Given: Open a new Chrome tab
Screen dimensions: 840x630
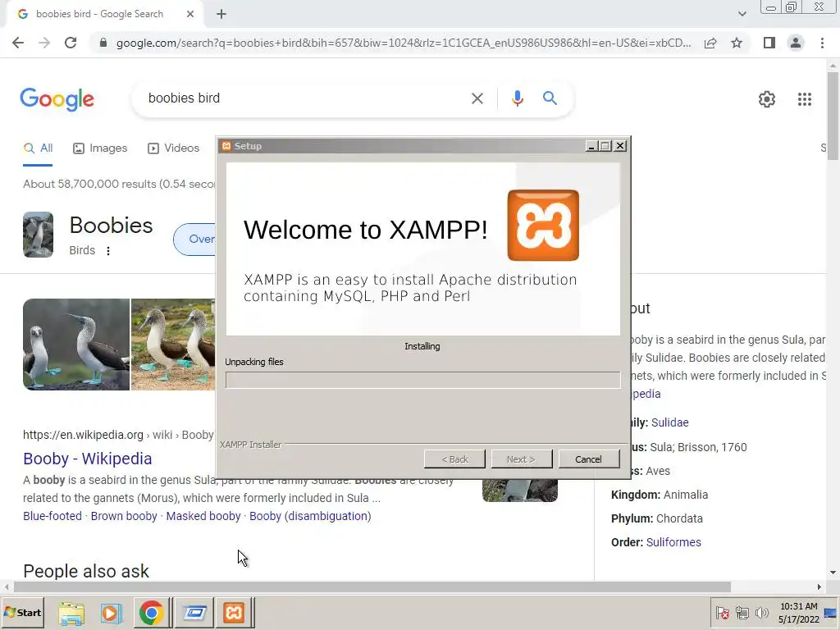Looking at the screenshot, I should click(x=221, y=14).
